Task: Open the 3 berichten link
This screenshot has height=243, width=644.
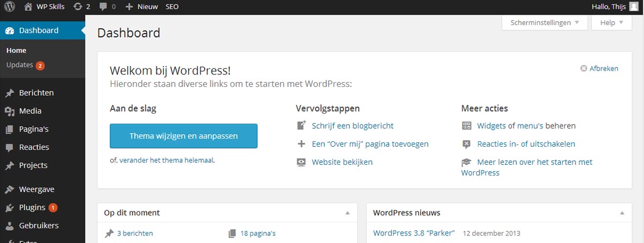Action: tap(135, 234)
